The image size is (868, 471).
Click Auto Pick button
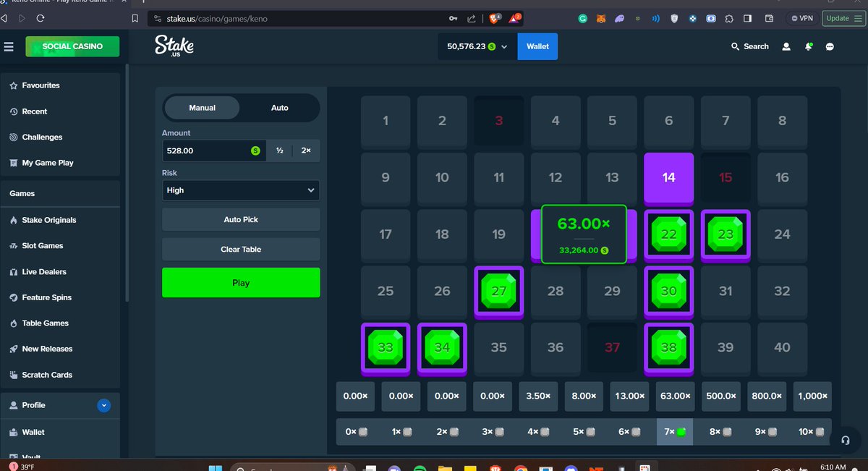(241, 220)
